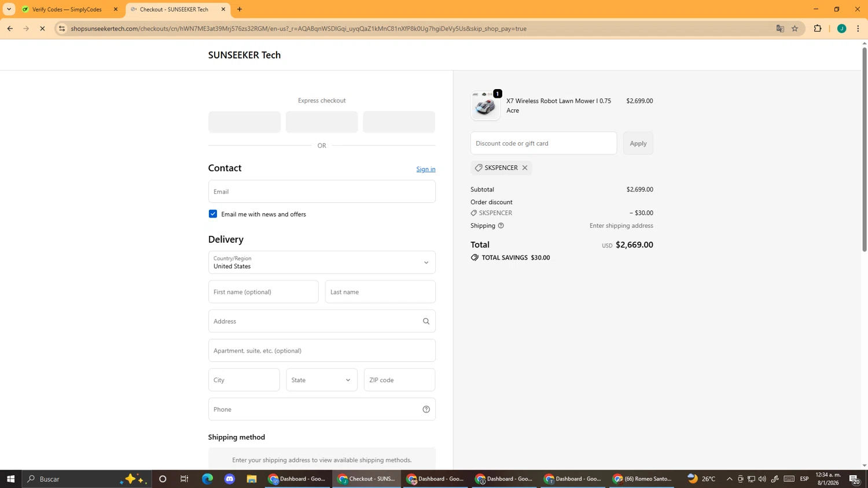Focus the Last name field
The image size is (868, 488).
(380, 292)
